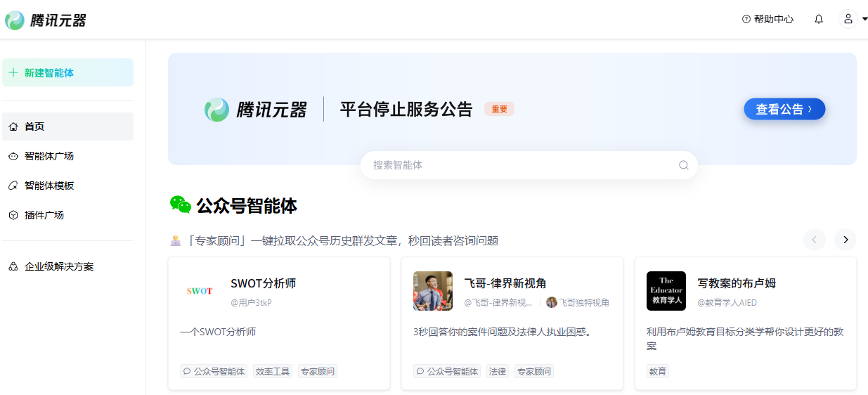
Task: Click 3秒回答你的案件问题 description text
Action: 502,332
